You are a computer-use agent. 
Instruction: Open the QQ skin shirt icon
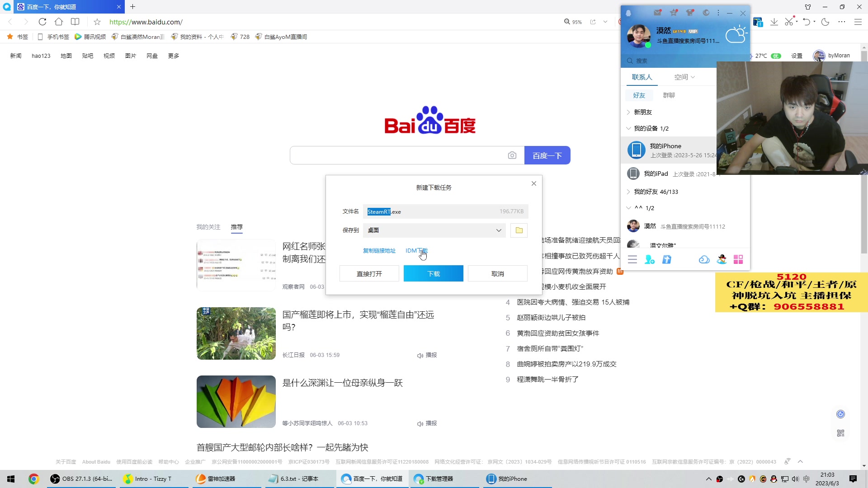690,13
